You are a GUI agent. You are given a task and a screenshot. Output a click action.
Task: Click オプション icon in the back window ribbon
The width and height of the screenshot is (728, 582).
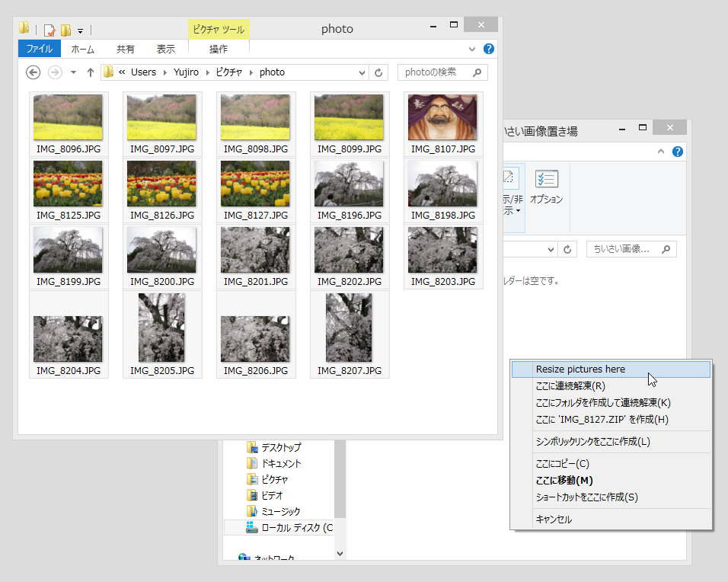point(547,187)
